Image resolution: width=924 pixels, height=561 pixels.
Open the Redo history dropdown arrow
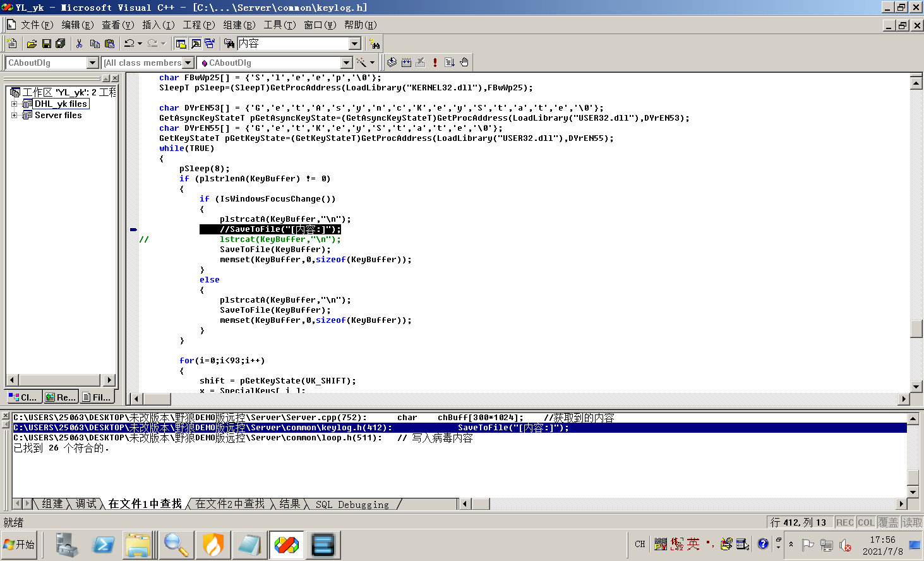[163, 44]
